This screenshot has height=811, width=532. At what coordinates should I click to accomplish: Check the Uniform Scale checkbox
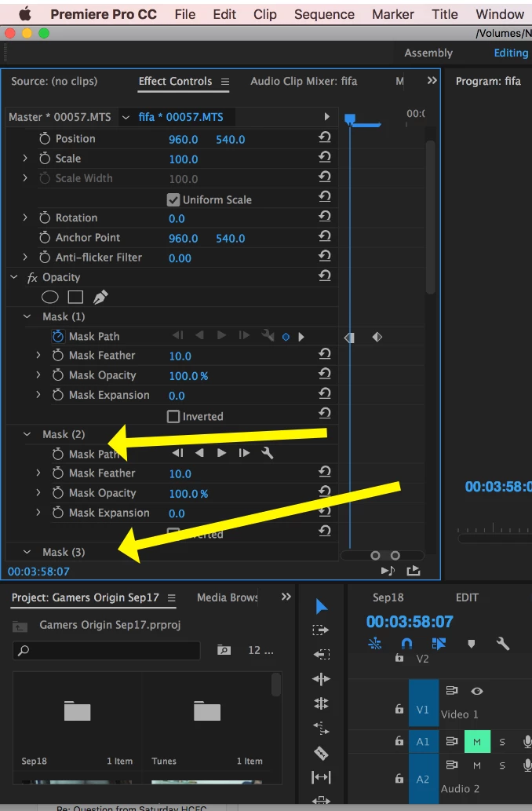(x=173, y=199)
